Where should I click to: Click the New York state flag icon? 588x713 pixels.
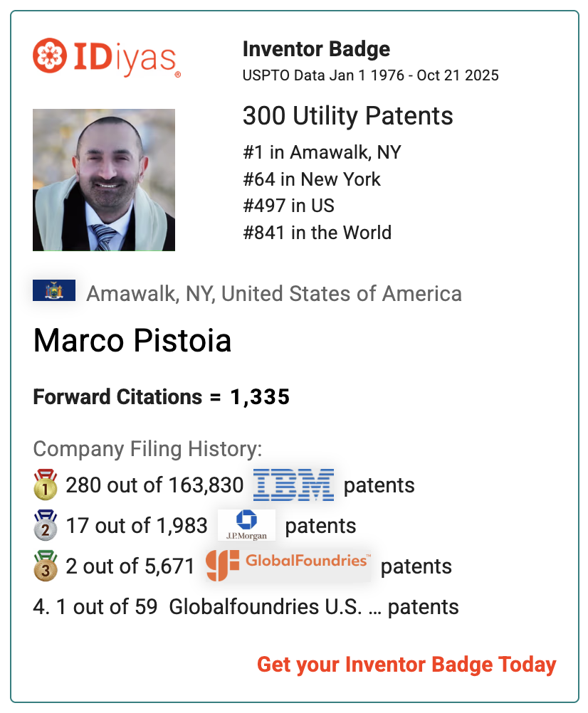coord(54,291)
